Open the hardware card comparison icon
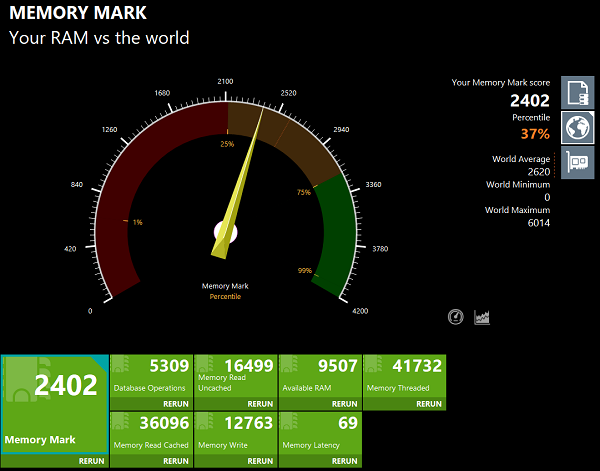The width and height of the screenshot is (600, 471). click(x=577, y=162)
